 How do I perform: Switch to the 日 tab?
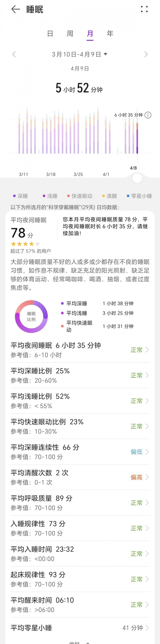[50, 33]
